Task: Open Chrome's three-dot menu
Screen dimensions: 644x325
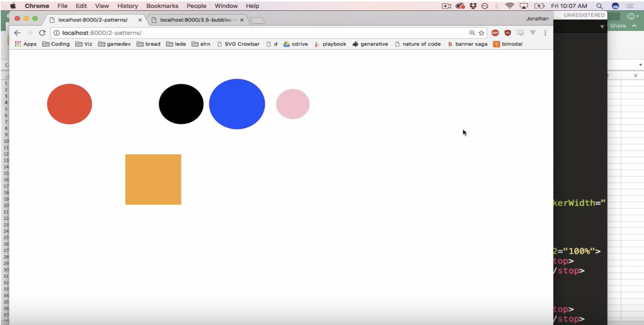Action: pyautogui.click(x=545, y=33)
